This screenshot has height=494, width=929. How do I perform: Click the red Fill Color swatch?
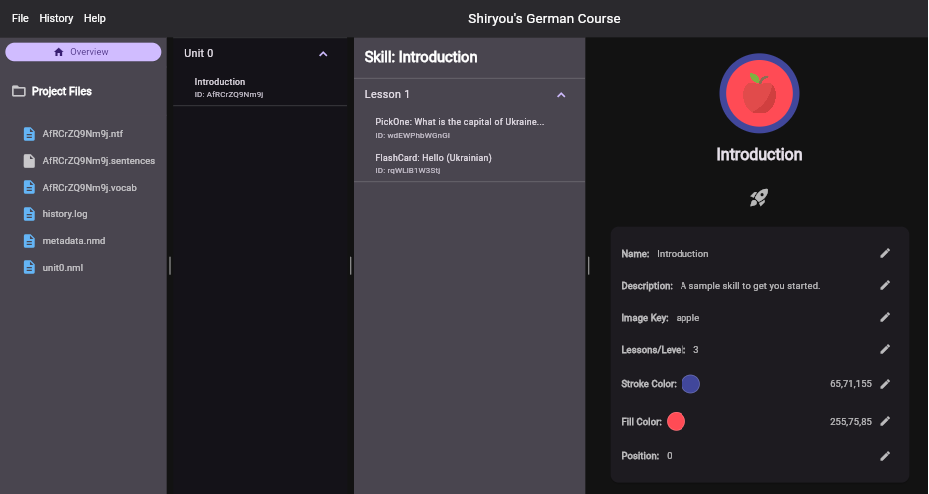pos(676,422)
